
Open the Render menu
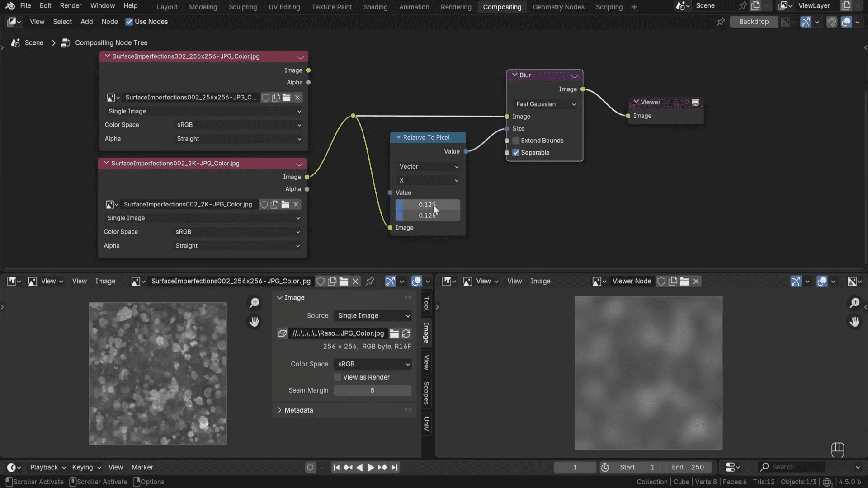71,5
